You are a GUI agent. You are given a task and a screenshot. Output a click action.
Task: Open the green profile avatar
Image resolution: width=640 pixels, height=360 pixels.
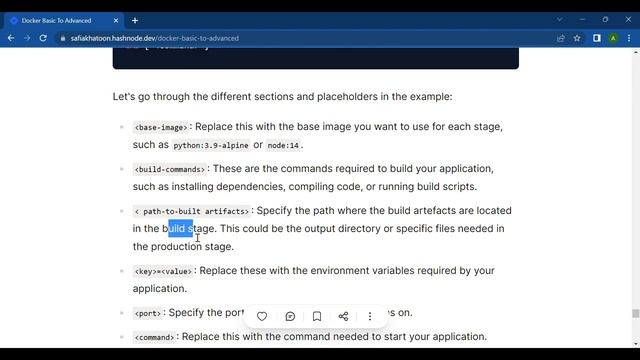point(613,38)
